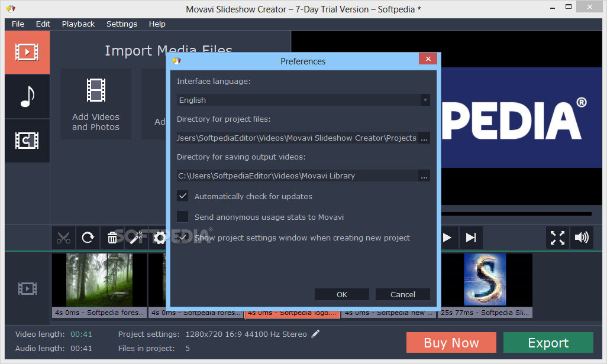Click OK in Preferences
Viewport: 607px width, 364px height.
coord(342,294)
